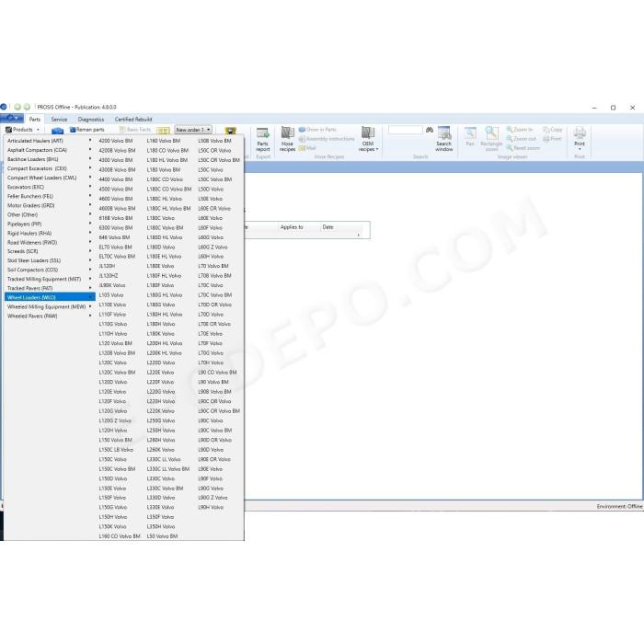This screenshot has height=644, width=644.
Task: Choose model L60H Volvo
Action: [211, 256]
